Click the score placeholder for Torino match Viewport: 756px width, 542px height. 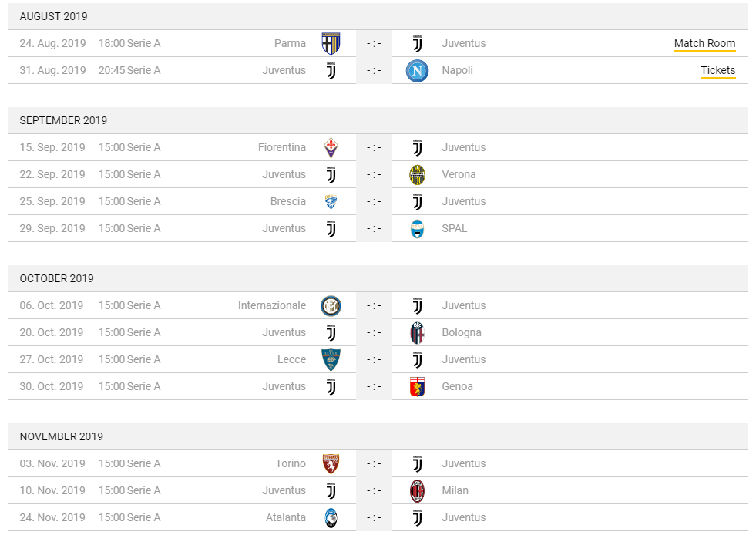(374, 464)
